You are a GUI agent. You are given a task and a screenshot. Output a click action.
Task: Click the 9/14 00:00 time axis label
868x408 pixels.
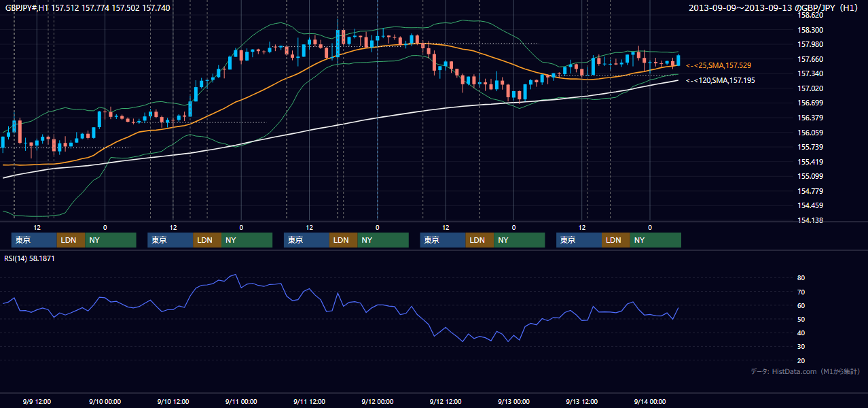(x=650, y=401)
